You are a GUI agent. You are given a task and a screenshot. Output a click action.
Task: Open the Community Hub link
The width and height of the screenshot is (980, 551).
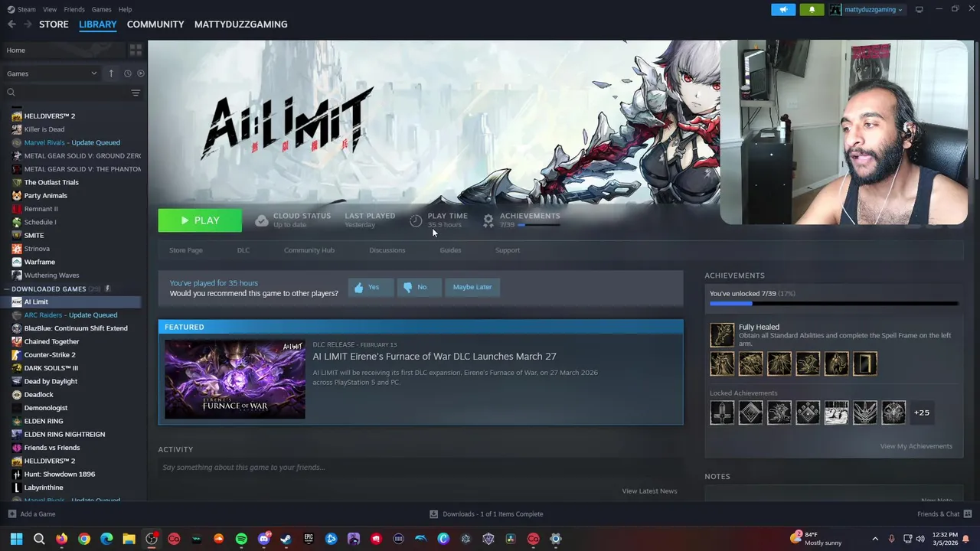click(x=309, y=250)
